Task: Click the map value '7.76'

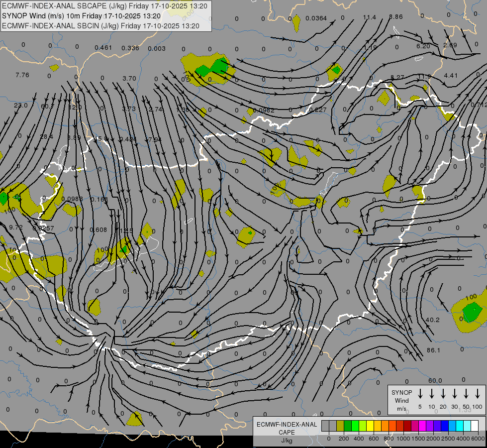Action: pos(22,75)
